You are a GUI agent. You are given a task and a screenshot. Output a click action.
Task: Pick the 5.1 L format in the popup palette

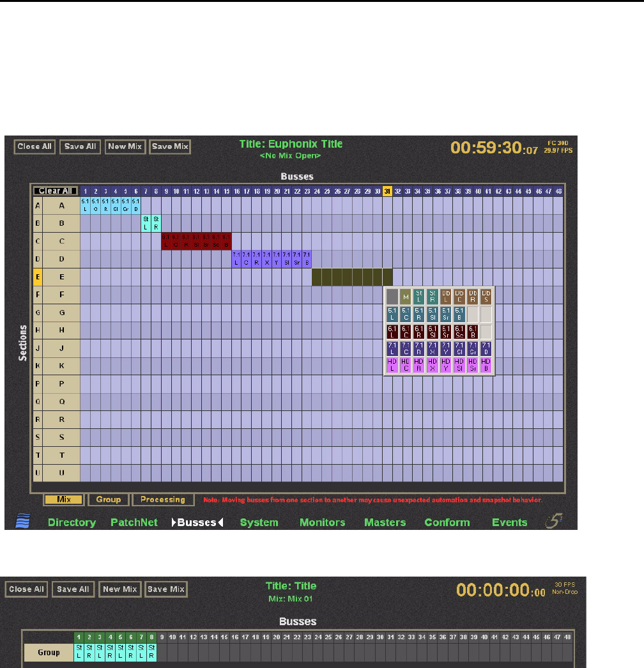pos(392,315)
